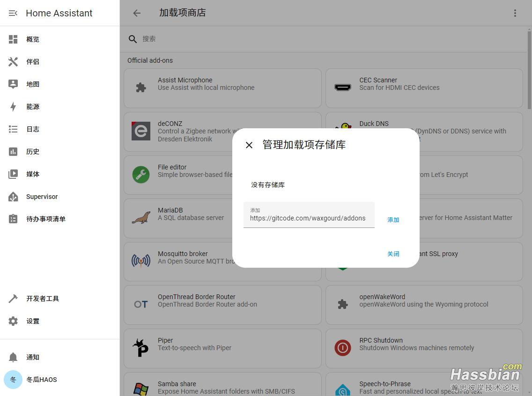Click the 冬瓜HAOS user avatar

pos(13,380)
